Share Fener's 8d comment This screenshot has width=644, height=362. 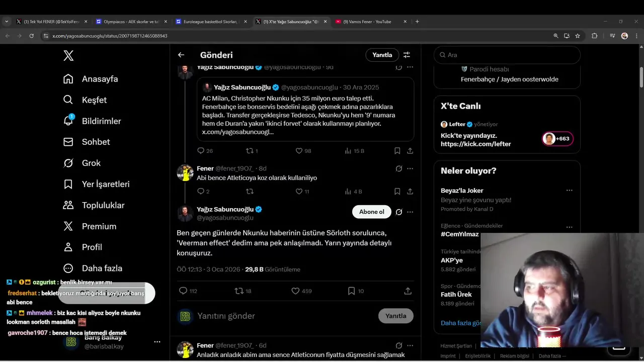(x=410, y=192)
